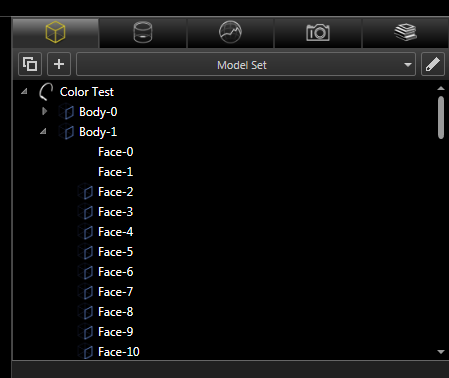Select the Face-5 tree item

[116, 252]
